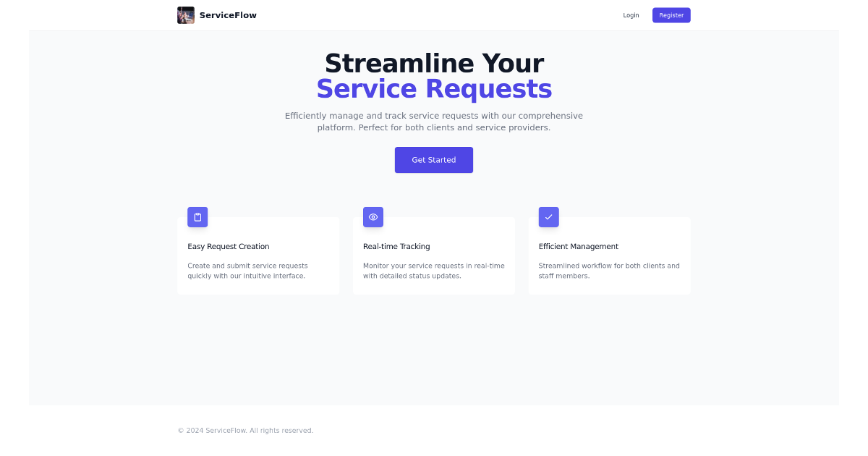The width and height of the screenshot is (868, 456).
Task: Click the copyright notice in the footer
Action: (x=246, y=430)
